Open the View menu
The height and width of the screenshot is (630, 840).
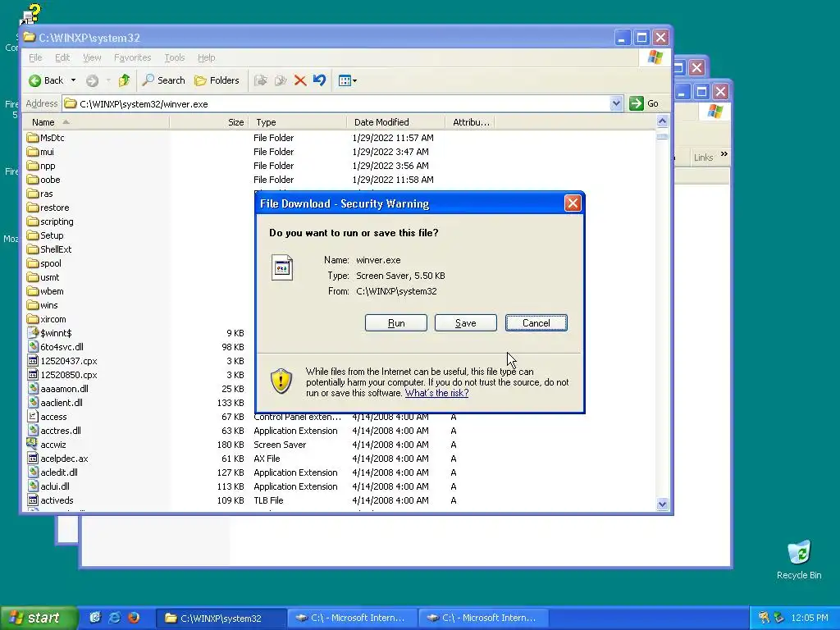pyautogui.click(x=92, y=57)
